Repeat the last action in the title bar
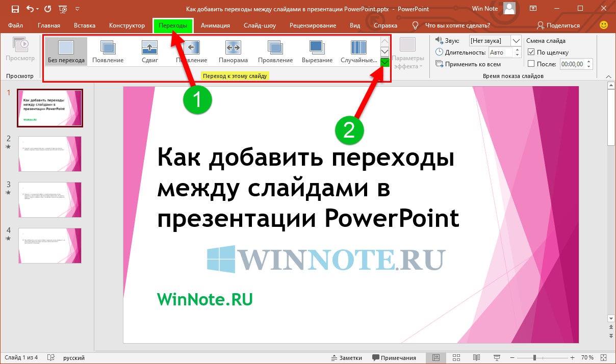This screenshot has width=616, height=364. point(47,9)
